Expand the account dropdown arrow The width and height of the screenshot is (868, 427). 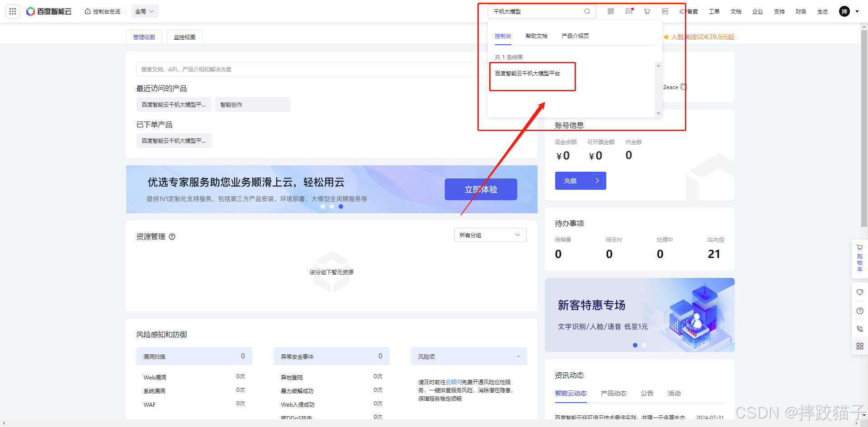click(x=857, y=11)
